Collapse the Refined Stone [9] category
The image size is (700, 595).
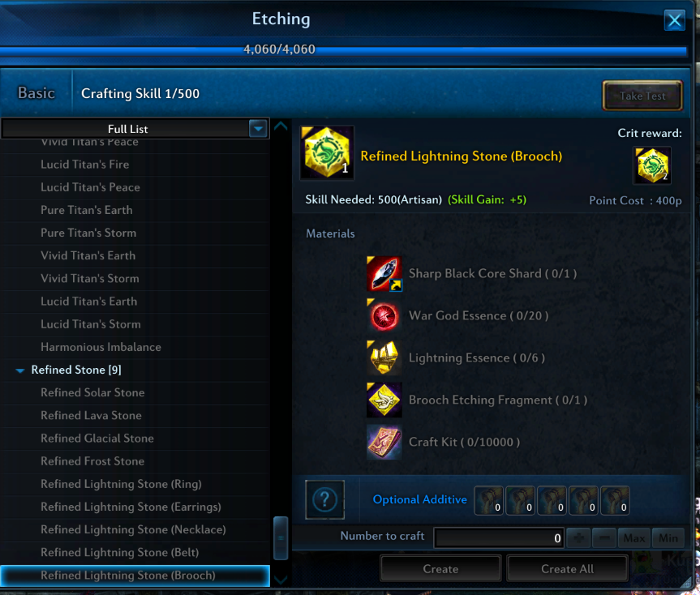[19, 370]
